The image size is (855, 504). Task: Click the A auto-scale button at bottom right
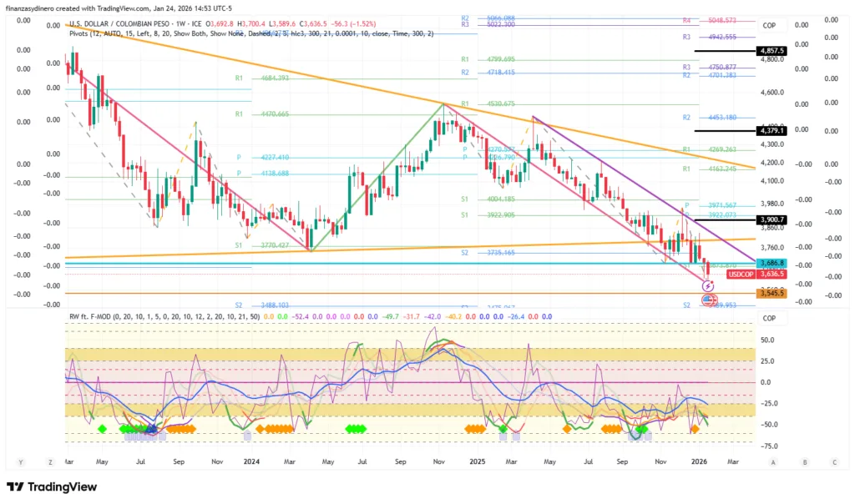point(774,461)
